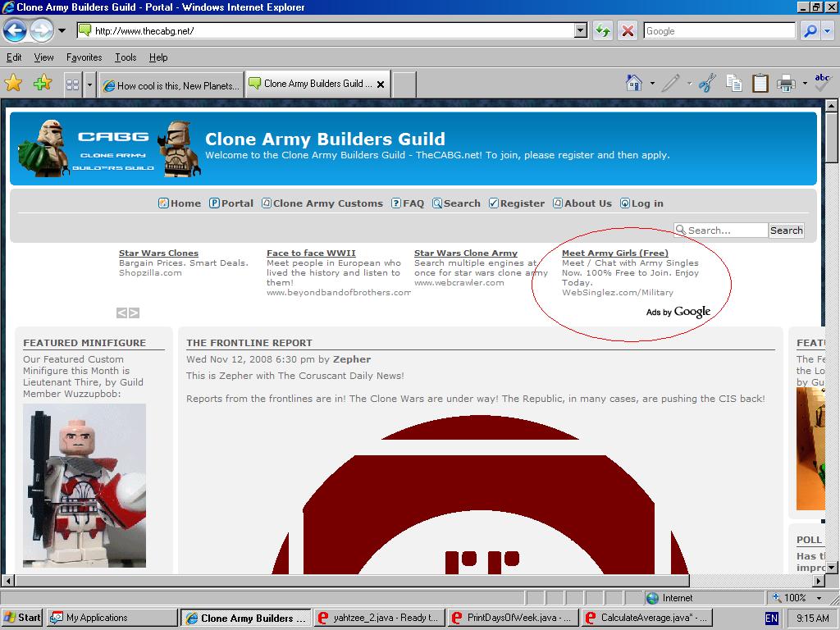Open the Home link in site navigation
The height and width of the screenshot is (630, 840).
[180, 203]
